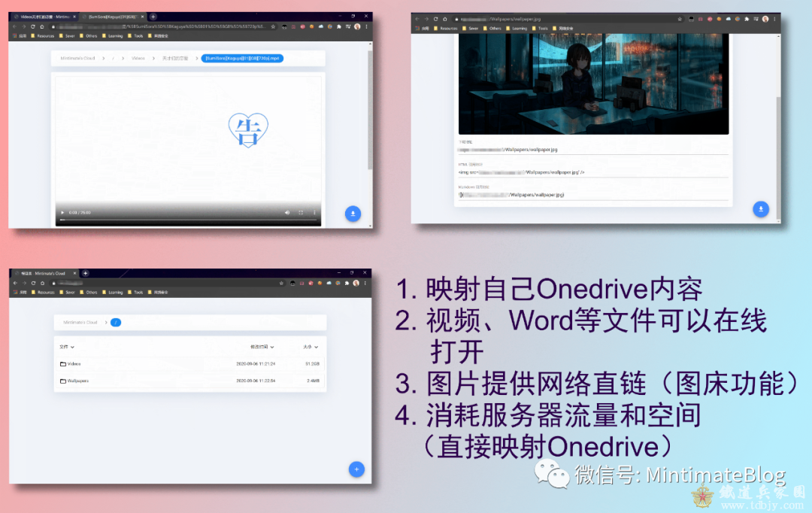Play the video in the video player window
Image resolution: width=812 pixels, height=513 pixels.
coord(62,212)
